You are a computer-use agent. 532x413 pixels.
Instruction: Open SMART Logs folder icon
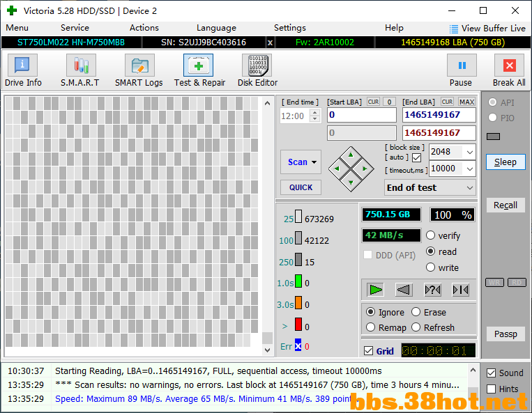[x=139, y=65]
